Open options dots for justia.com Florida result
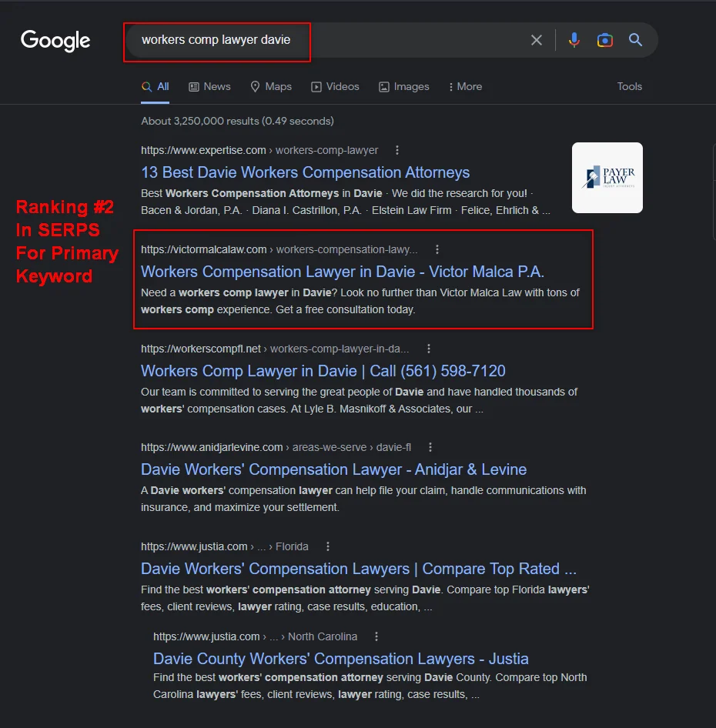The height and width of the screenshot is (728, 716). [327, 546]
